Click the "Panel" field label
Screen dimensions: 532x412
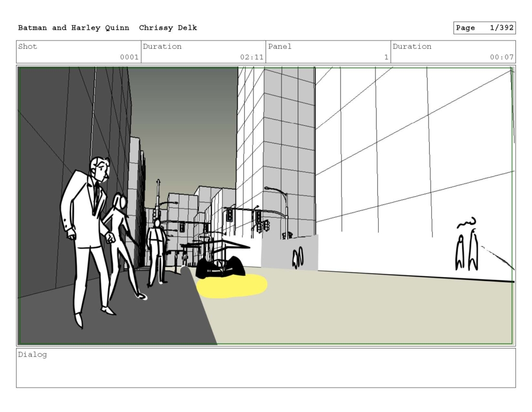[280, 46]
